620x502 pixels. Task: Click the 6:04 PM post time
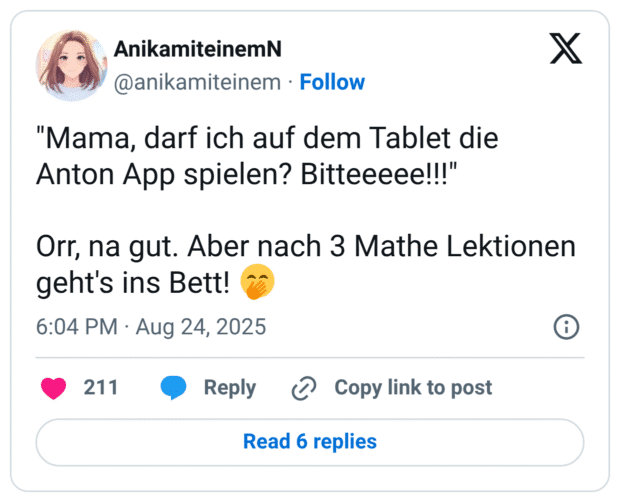pyautogui.click(x=78, y=327)
